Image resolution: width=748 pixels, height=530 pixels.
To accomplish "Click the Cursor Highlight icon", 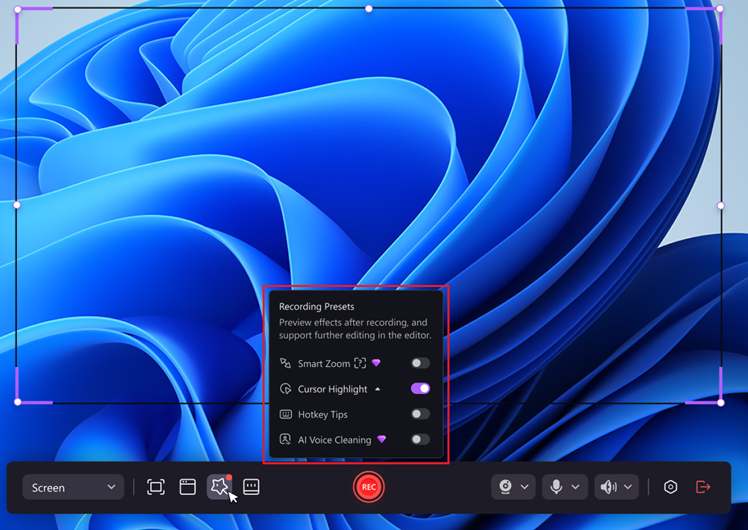I will click(285, 389).
